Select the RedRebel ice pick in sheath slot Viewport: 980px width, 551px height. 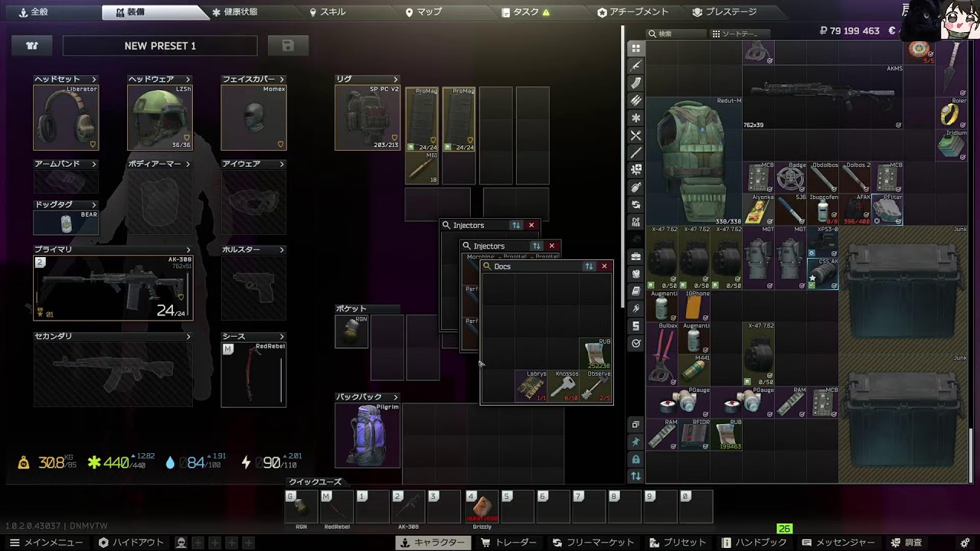pyautogui.click(x=253, y=374)
